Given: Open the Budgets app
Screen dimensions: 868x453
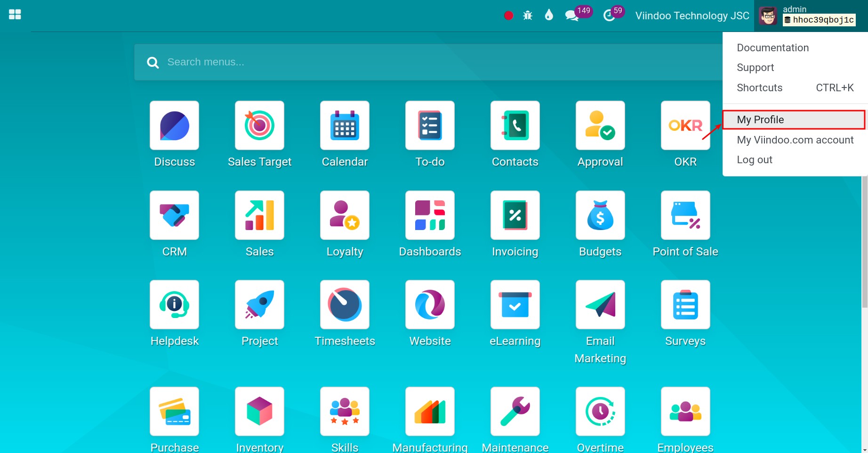Looking at the screenshot, I should tap(600, 215).
